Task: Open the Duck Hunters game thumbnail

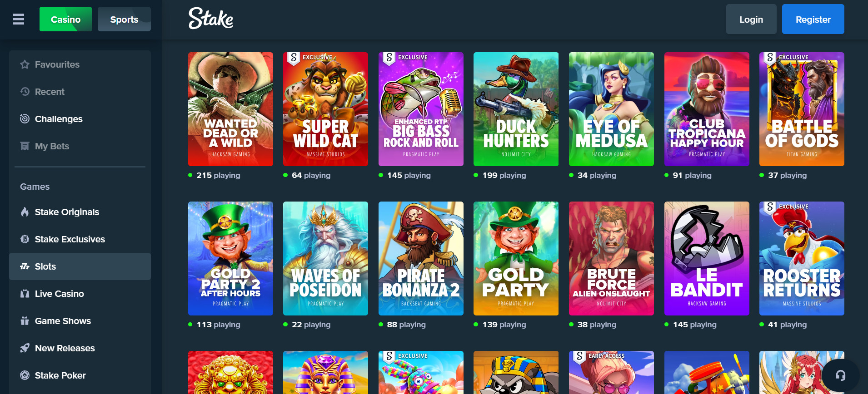Action: [516, 109]
